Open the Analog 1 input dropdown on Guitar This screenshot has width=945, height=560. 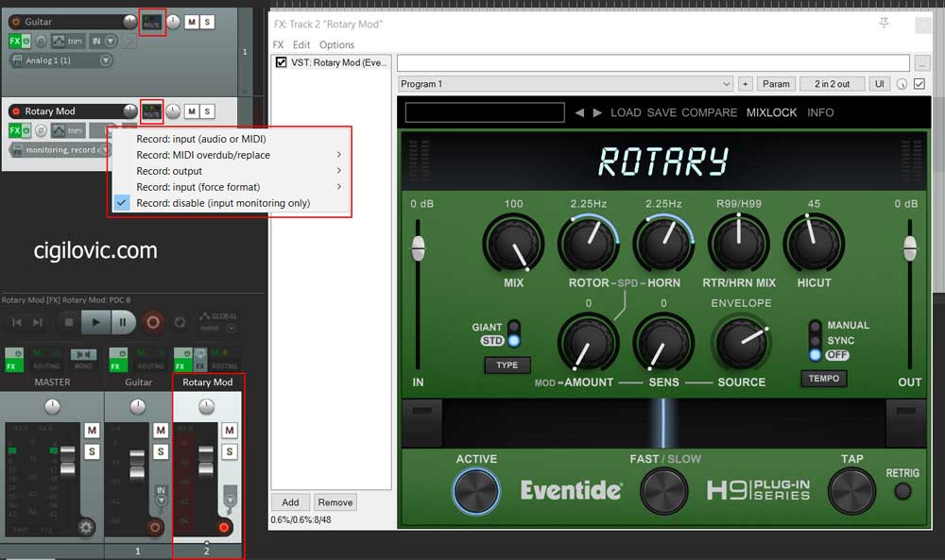click(x=106, y=60)
